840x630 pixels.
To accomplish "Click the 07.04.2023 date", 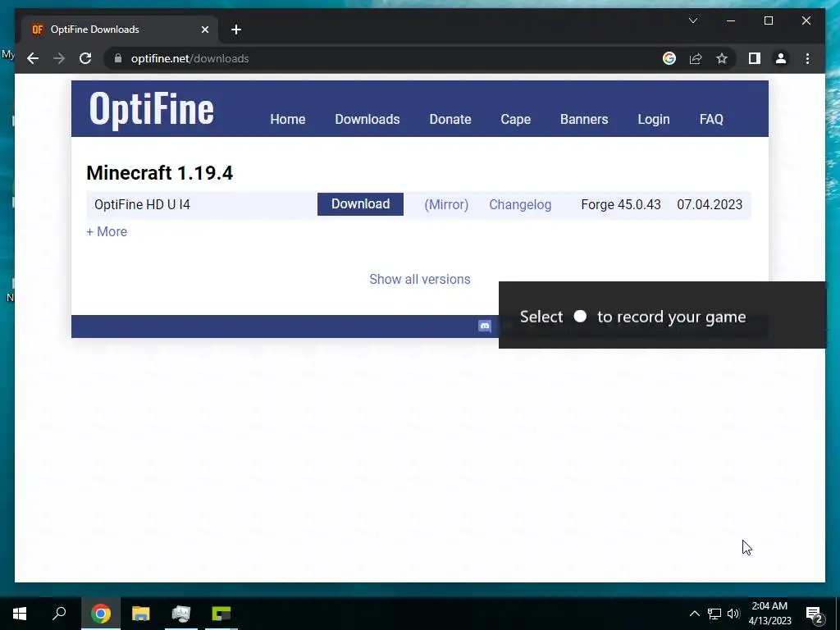I will [x=710, y=204].
